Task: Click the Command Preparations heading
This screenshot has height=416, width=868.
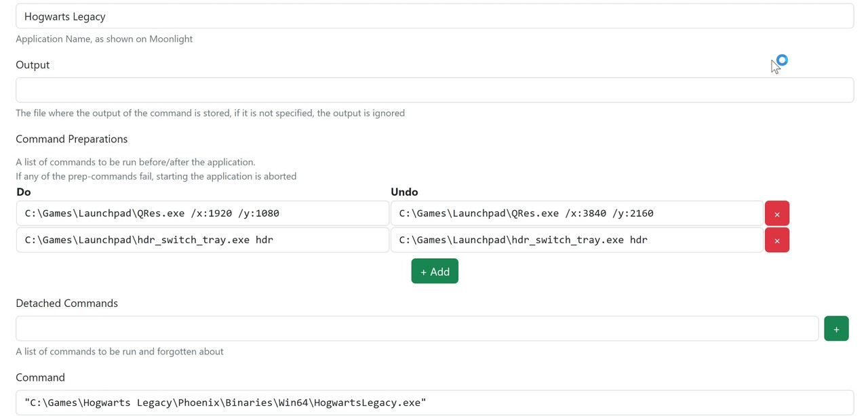Action: (x=72, y=139)
